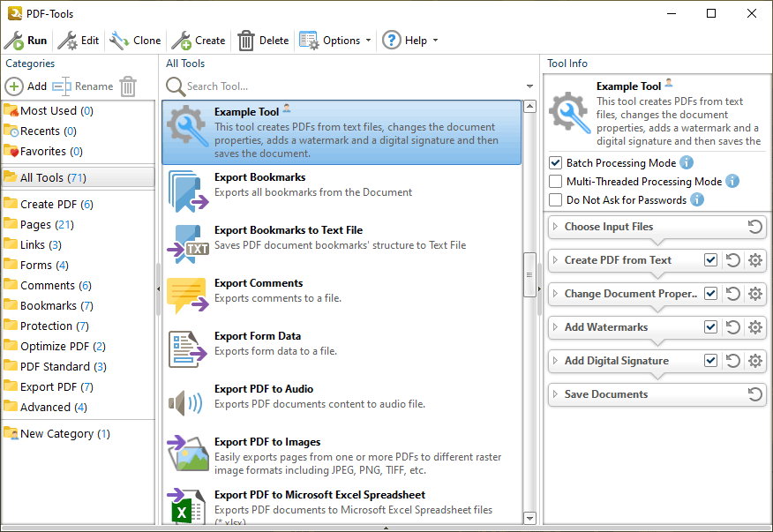Clone the selected tool
Image resolution: width=773 pixels, height=532 pixels.
135,41
